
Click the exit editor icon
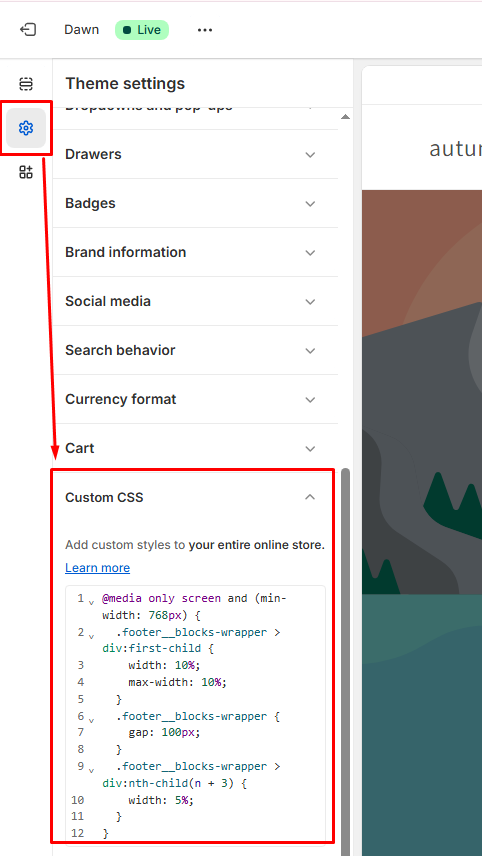coord(28,29)
